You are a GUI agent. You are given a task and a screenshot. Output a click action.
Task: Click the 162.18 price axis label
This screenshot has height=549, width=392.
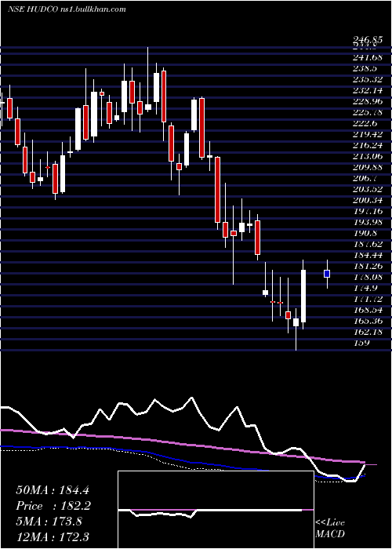pos(368,332)
